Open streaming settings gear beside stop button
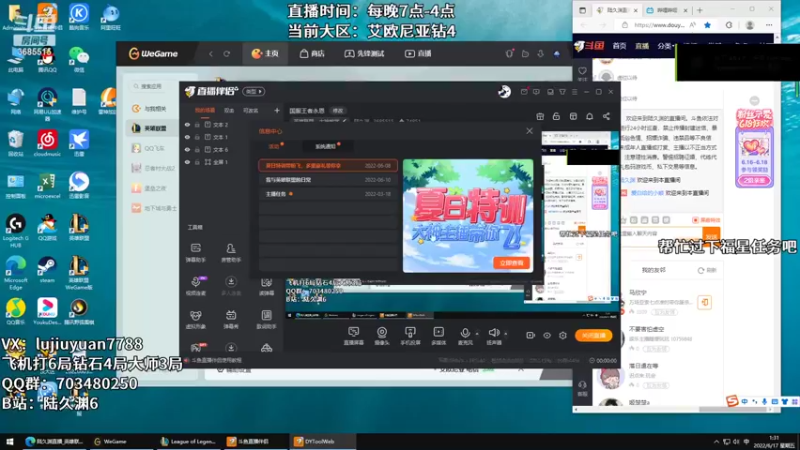Image resolution: width=800 pixels, height=450 pixels. click(563, 335)
